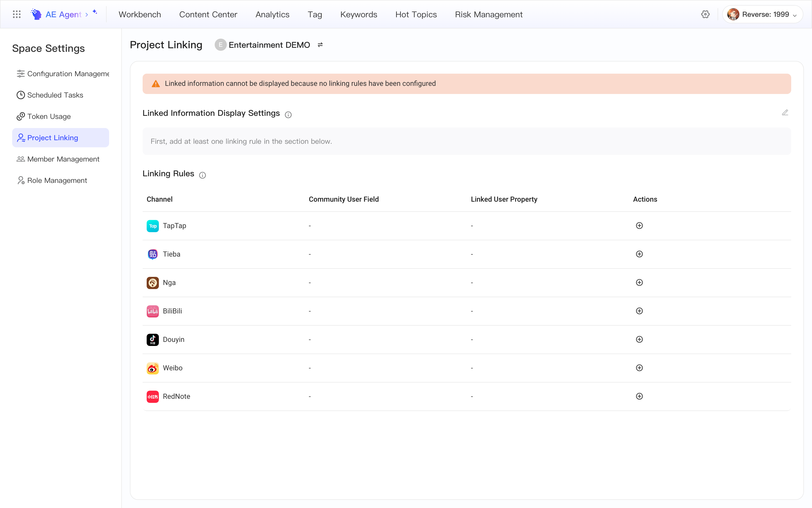Open the apps grid launcher icon
Viewport: 812px width, 508px height.
(16, 14)
